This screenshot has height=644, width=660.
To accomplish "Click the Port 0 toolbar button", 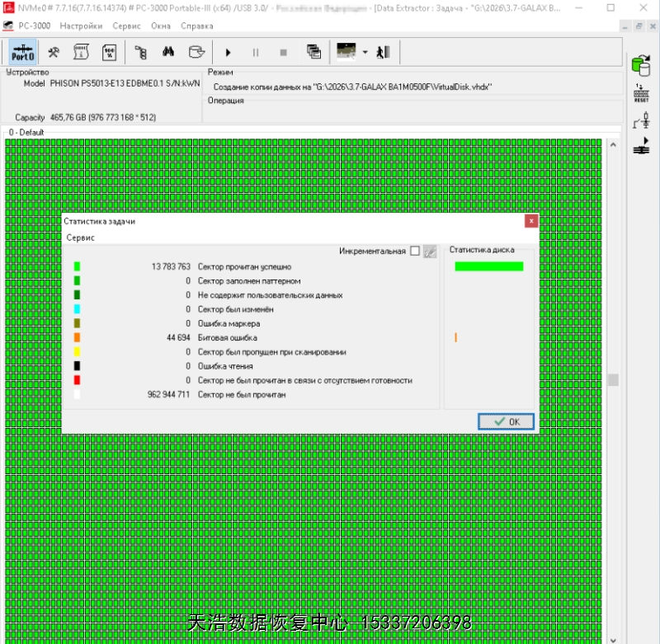I will [x=22, y=52].
